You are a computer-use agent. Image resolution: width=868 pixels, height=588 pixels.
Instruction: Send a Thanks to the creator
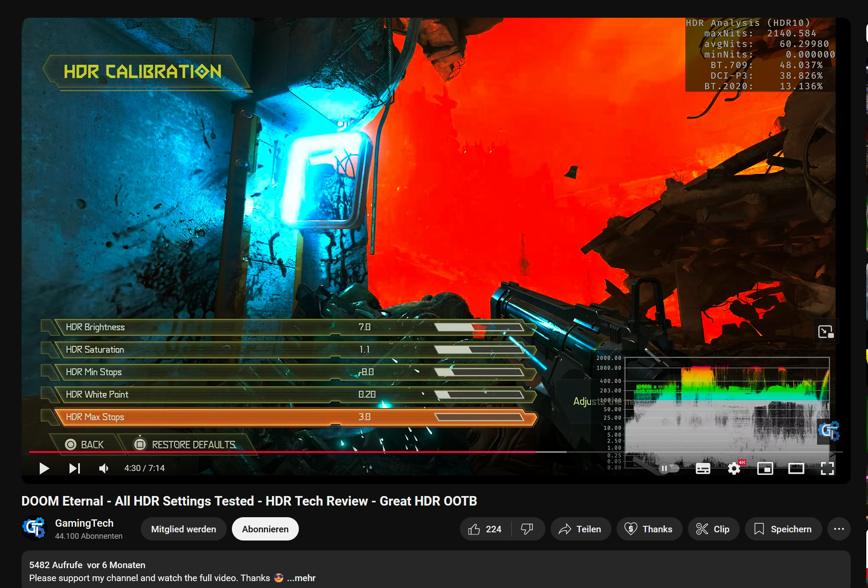(649, 529)
